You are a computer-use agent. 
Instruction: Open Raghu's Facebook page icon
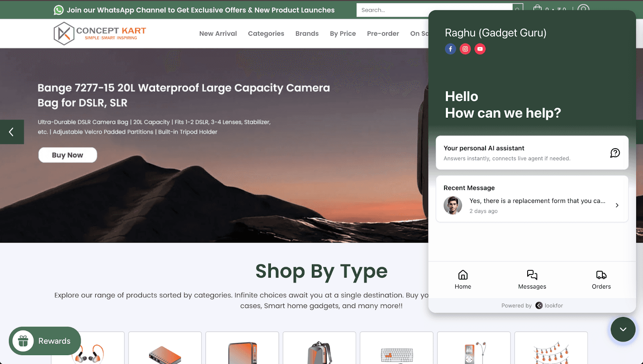(451, 49)
